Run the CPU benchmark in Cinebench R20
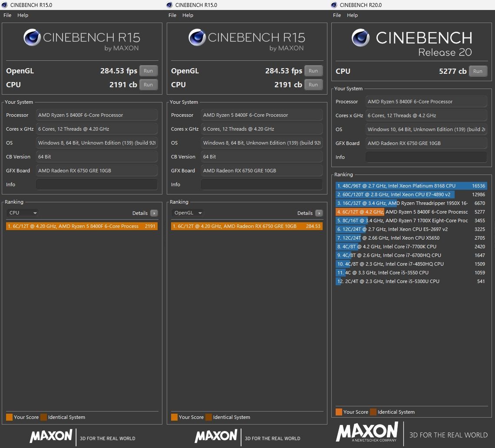Screen dimensions: 495x448 (478, 71)
